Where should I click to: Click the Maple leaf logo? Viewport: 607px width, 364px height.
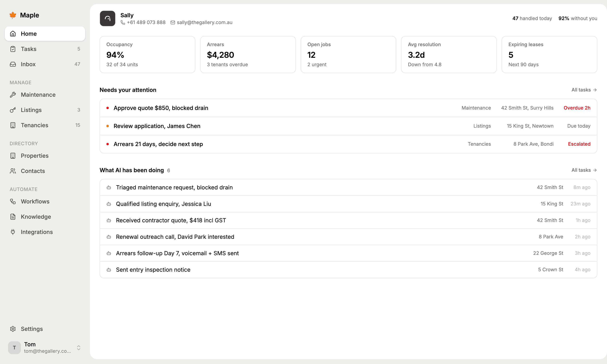click(13, 15)
